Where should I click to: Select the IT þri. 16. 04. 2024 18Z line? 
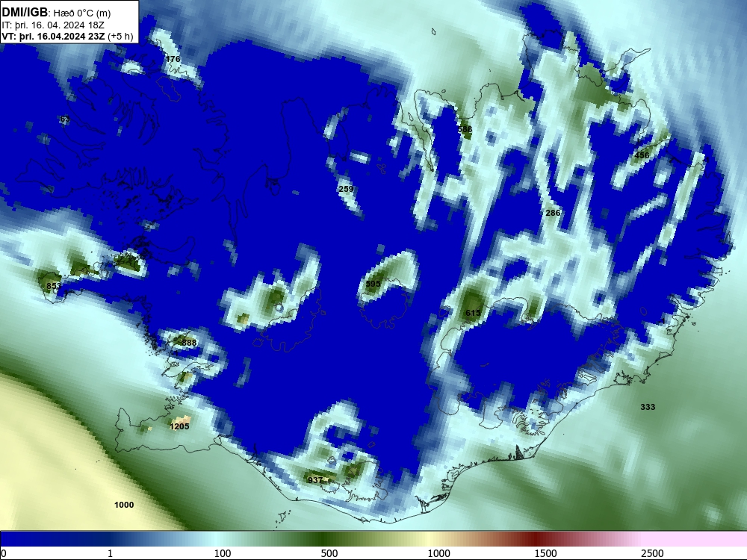(53, 25)
